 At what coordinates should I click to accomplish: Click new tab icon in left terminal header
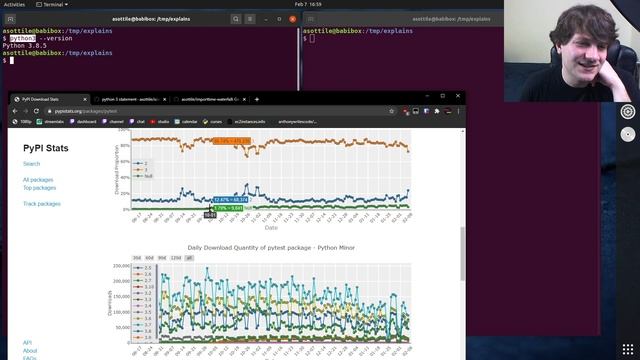[10, 19]
